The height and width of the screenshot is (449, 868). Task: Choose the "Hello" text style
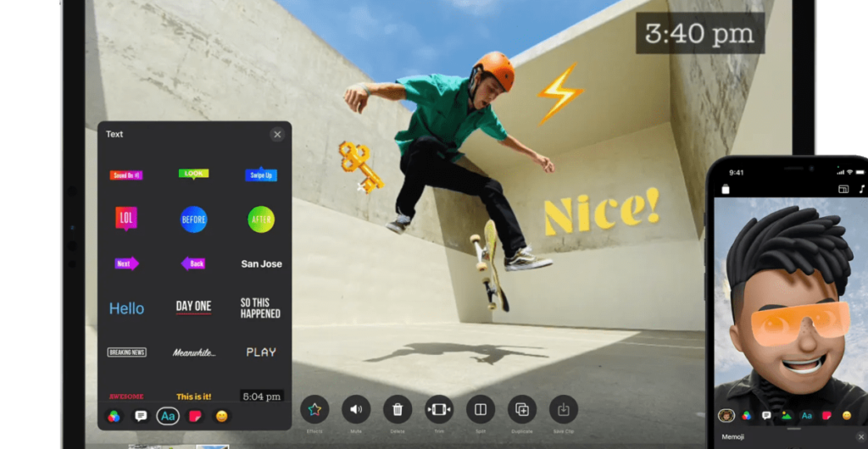point(126,308)
